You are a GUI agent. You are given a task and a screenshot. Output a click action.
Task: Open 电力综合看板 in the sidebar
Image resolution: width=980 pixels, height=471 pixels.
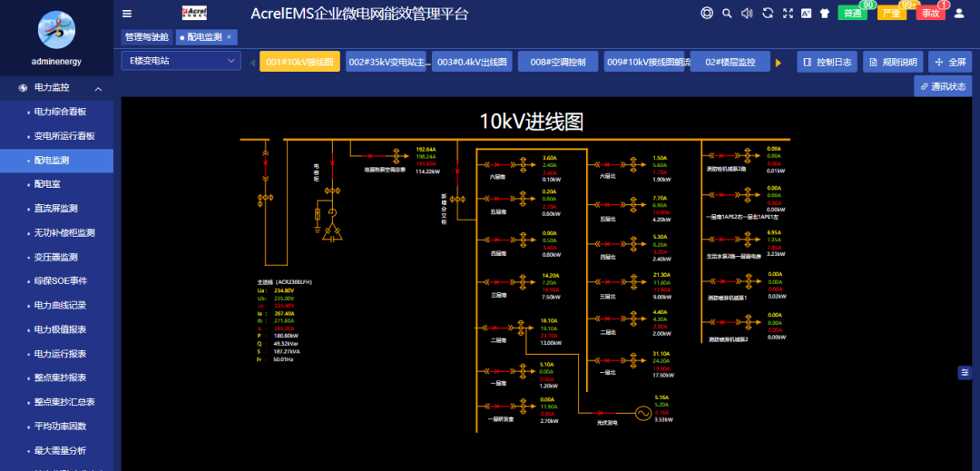[x=57, y=112]
